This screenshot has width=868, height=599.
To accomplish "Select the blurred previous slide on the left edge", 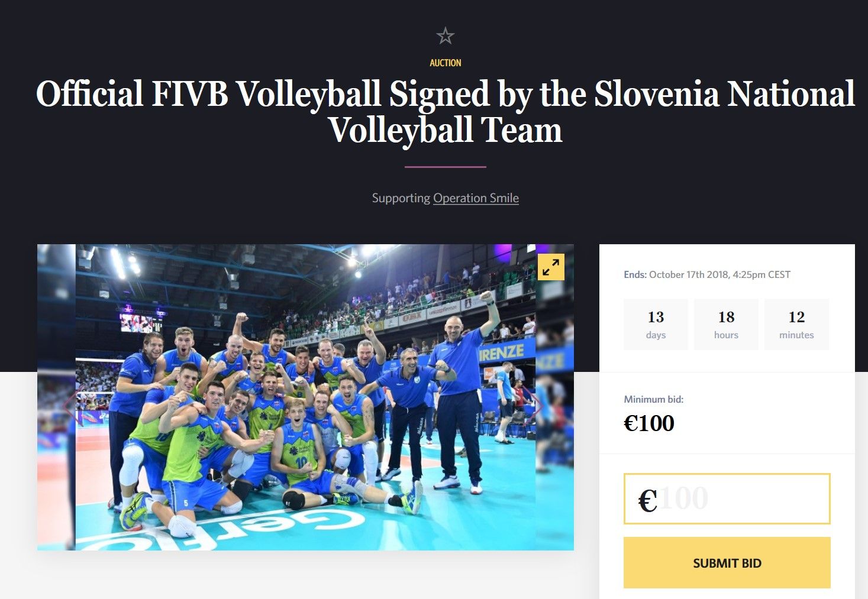I will pyautogui.click(x=56, y=397).
